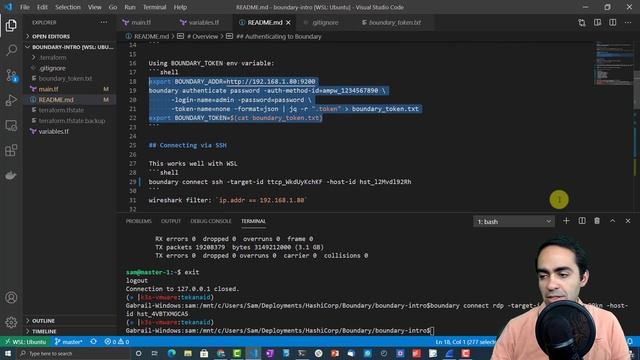The image size is (640, 360).
Task: Switch to the Output panel tab
Action: [171, 221]
